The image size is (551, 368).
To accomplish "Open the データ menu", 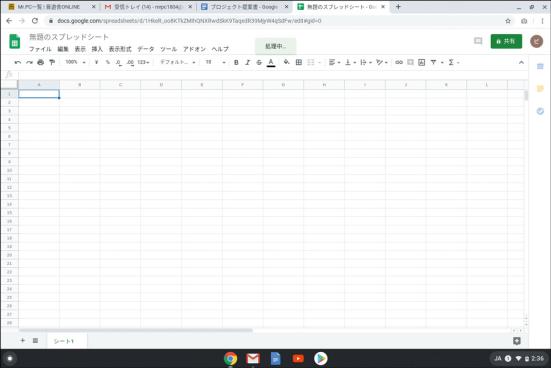I will [x=145, y=49].
